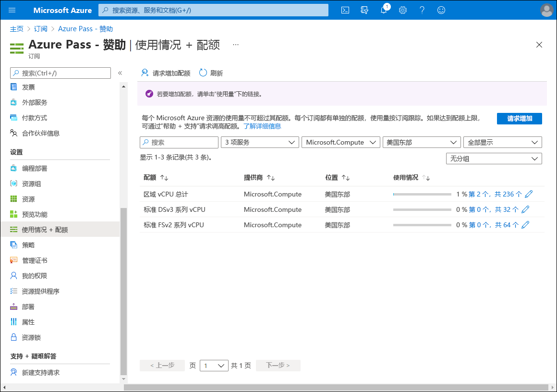Open the directory and subscription filter icon

pos(364,10)
